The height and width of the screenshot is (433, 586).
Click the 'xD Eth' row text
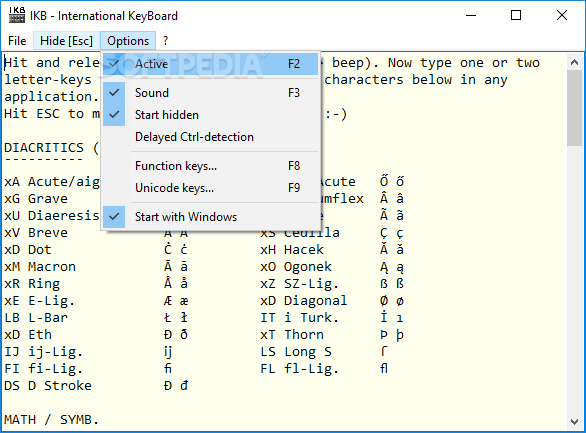tap(28, 335)
